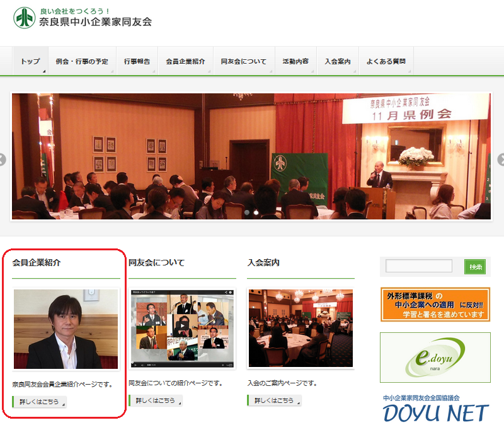The width and height of the screenshot is (504, 425).
Task: Click the 同友会について video collage thumbnail
Action: coord(182,329)
